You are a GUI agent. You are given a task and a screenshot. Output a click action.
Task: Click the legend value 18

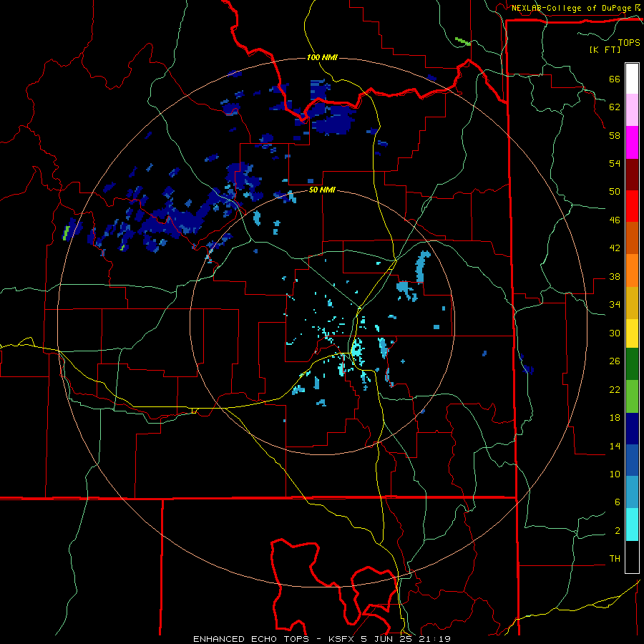[615, 418]
